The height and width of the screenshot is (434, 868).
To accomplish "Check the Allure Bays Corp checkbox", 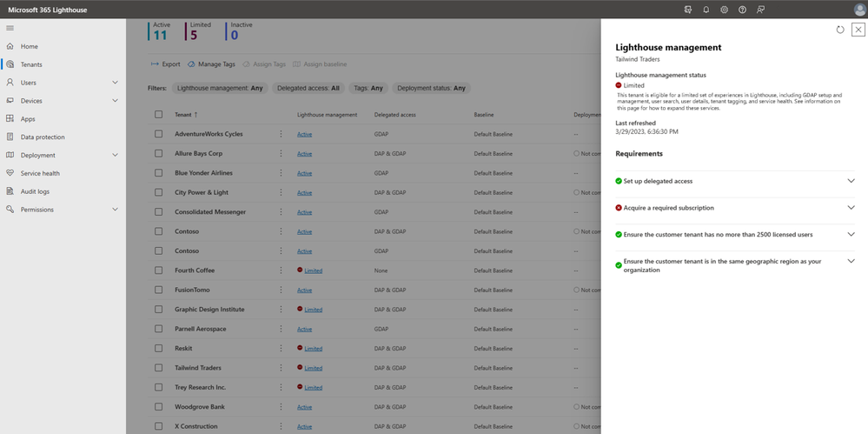I will point(159,153).
